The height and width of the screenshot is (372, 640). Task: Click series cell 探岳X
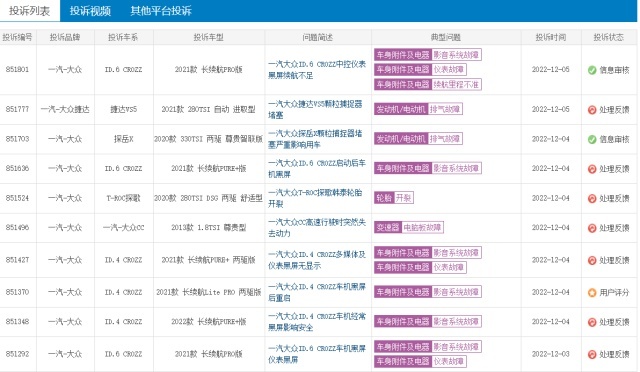tap(123, 139)
